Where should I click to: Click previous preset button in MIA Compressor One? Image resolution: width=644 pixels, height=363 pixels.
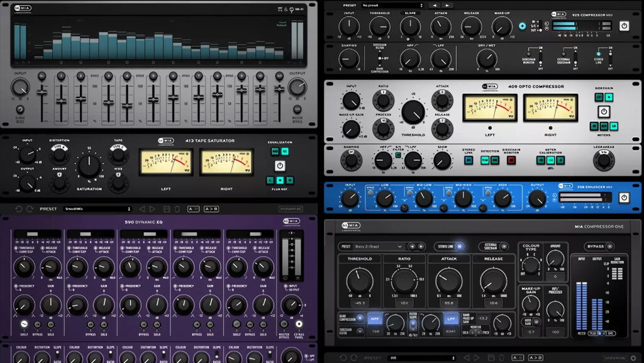pos(412,247)
